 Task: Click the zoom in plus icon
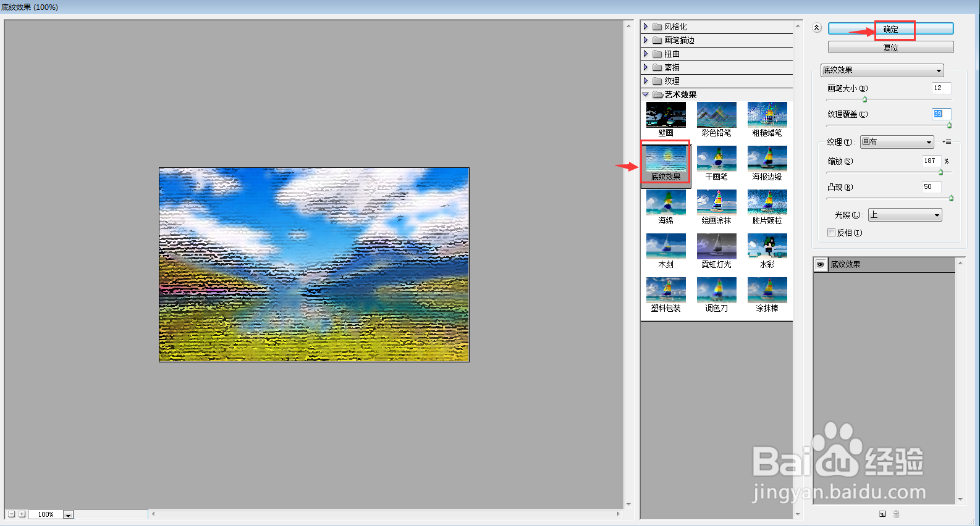(22, 514)
